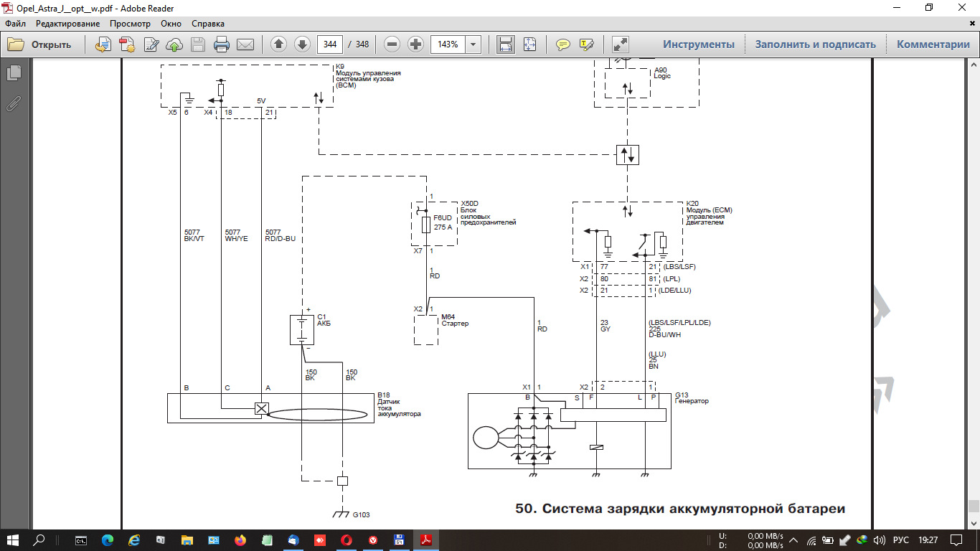980x551 pixels.
Task: Click the convert/export PDF icon
Action: (103, 44)
